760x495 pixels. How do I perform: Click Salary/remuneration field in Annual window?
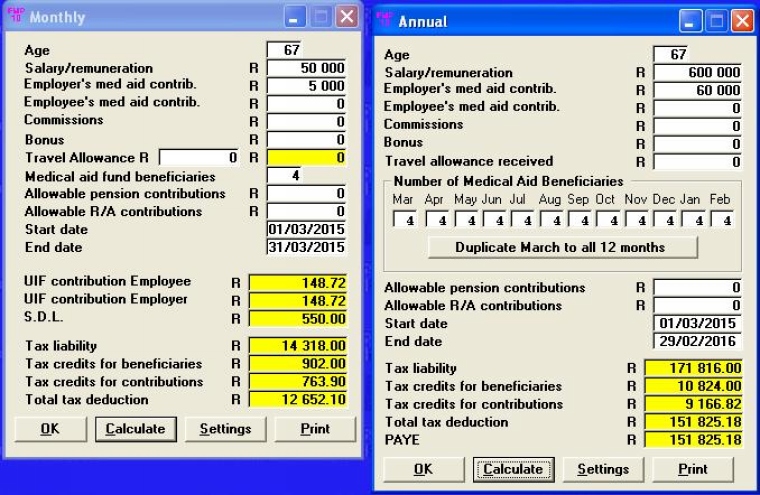[x=697, y=72]
